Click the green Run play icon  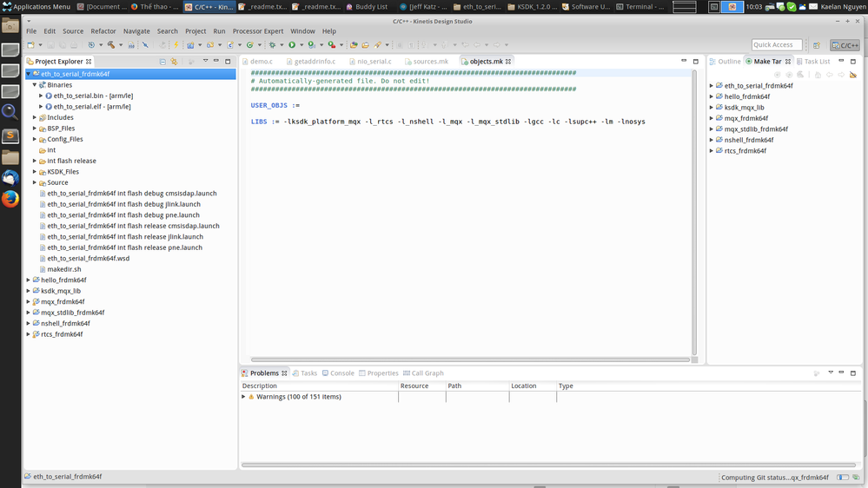point(292,45)
